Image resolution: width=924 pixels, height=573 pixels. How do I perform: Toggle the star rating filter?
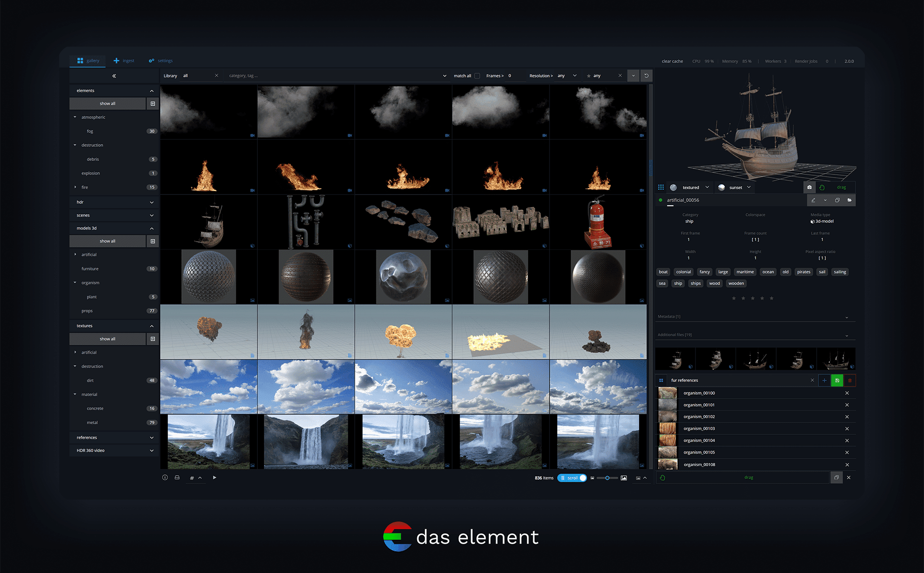click(589, 76)
